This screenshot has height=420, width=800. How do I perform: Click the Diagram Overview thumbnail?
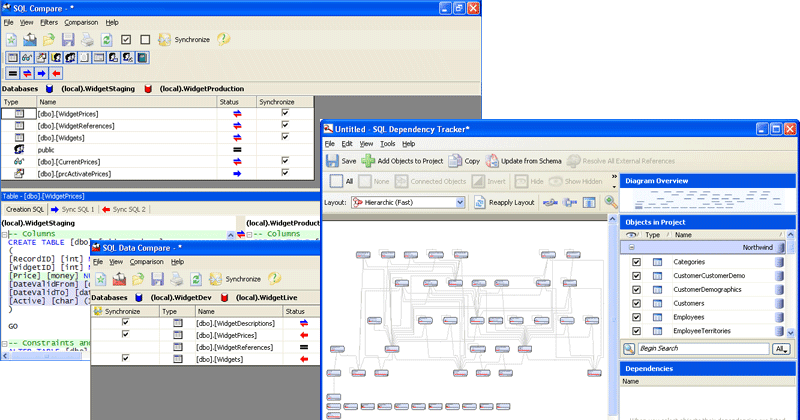tap(708, 200)
